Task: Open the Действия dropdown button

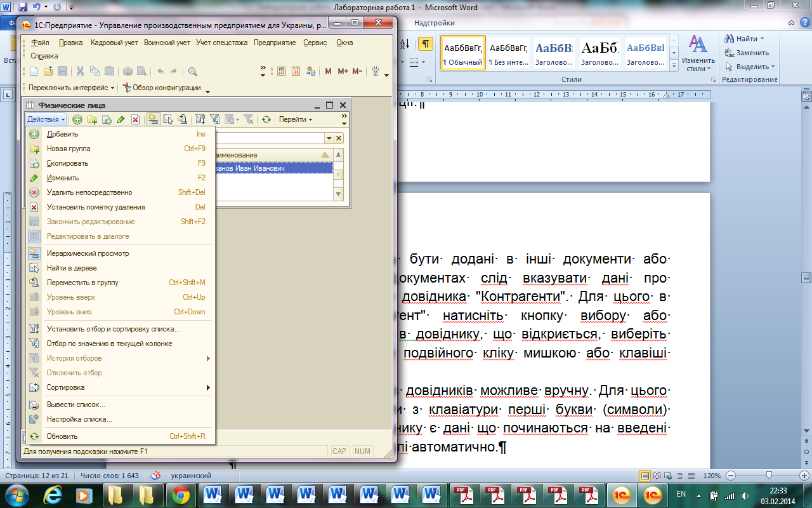Action: pos(46,119)
